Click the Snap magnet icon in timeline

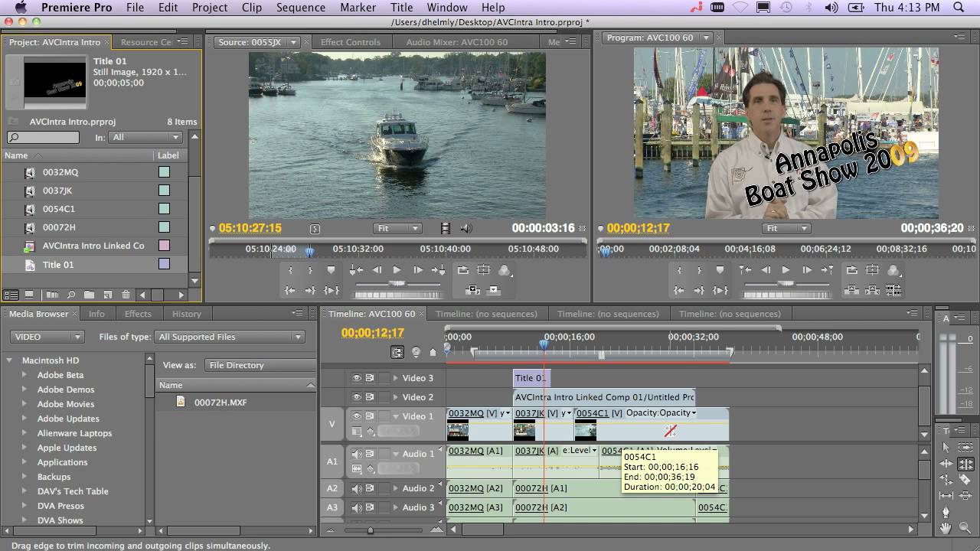pyautogui.click(x=397, y=352)
